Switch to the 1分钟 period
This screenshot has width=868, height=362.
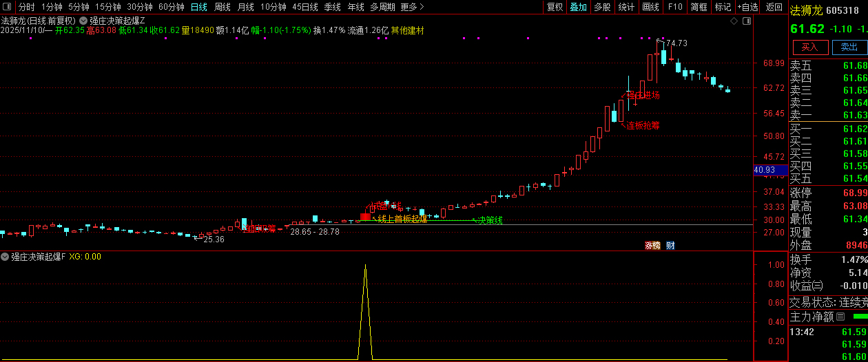click(x=52, y=7)
